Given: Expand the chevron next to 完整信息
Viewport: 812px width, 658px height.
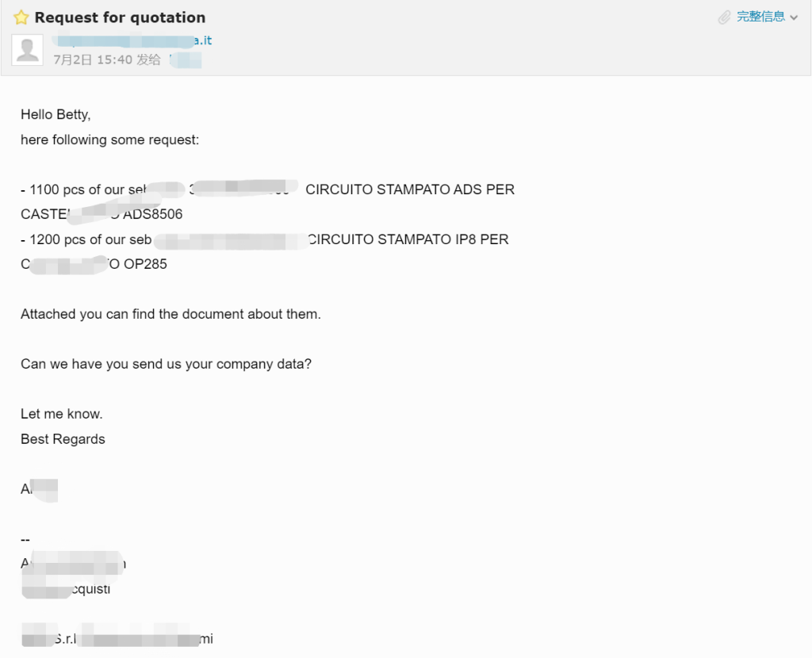Looking at the screenshot, I should (794, 17).
